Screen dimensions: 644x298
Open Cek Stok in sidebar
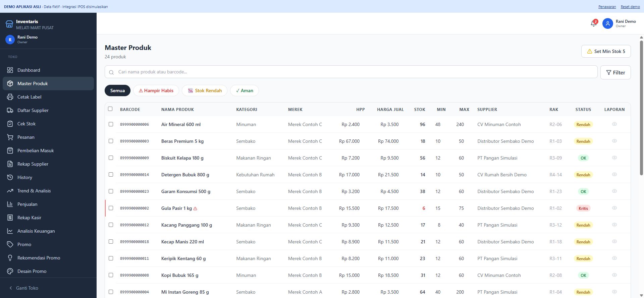click(48, 124)
